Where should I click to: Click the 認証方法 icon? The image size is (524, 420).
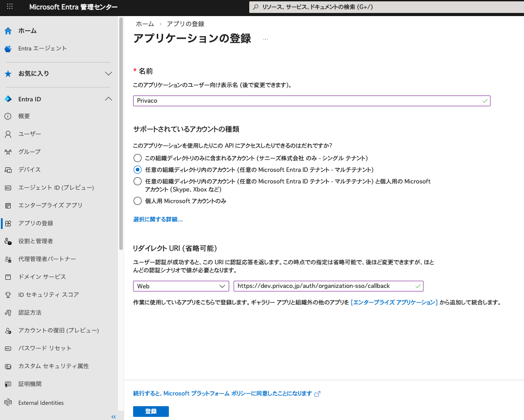pos(8,313)
